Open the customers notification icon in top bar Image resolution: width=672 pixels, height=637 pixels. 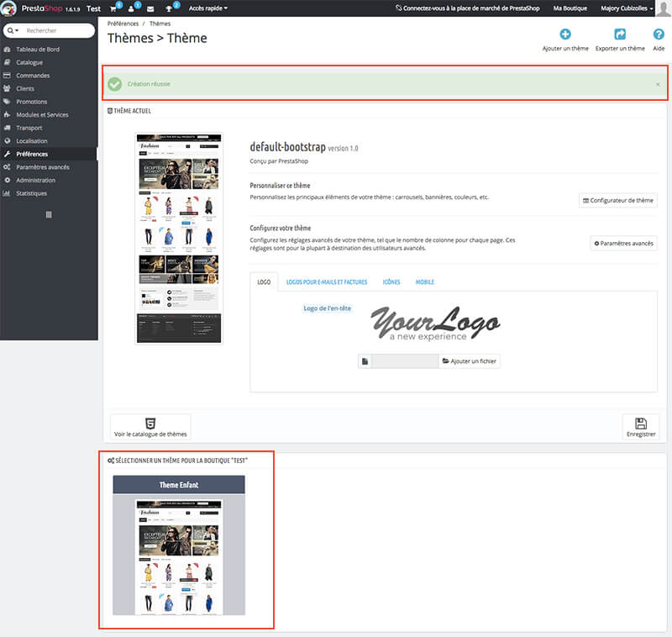tap(132, 8)
